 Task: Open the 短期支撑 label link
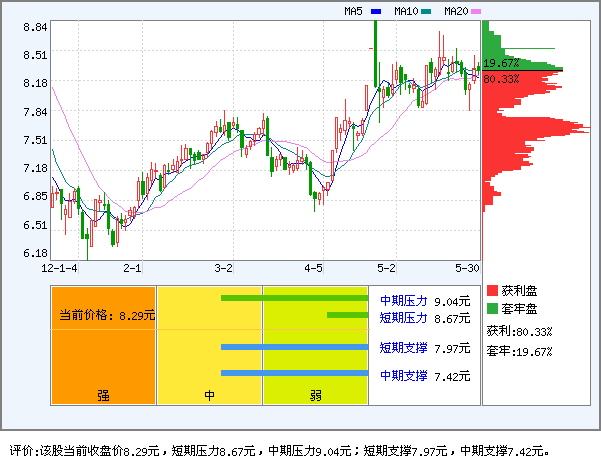(404, 349)
